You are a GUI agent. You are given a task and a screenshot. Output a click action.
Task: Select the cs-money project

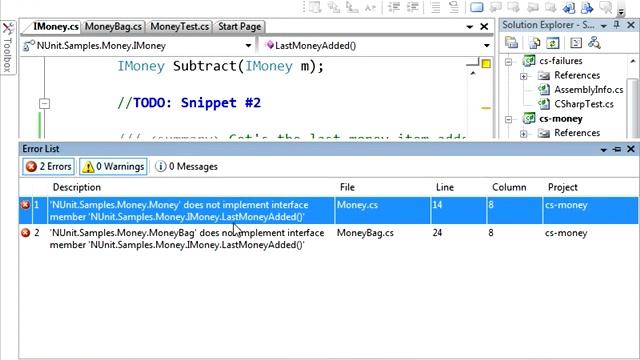[x=560, y=119]
